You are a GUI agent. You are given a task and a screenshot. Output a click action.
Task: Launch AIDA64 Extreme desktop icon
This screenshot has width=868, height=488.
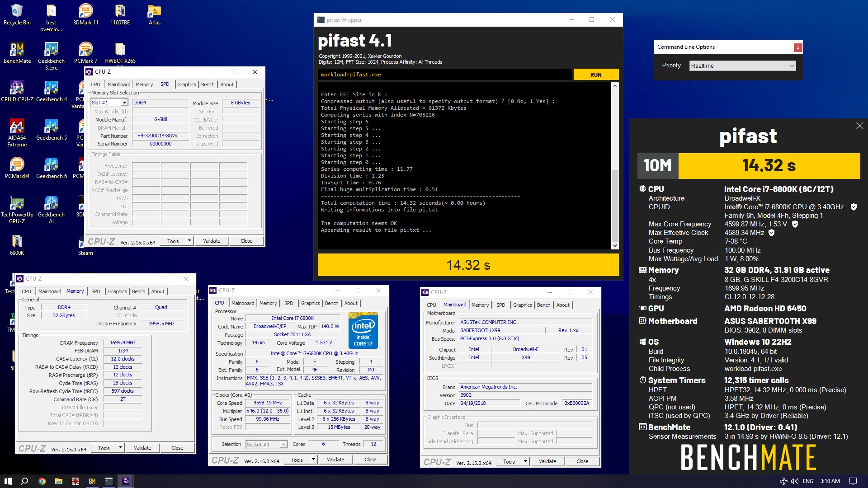point(17,133)
